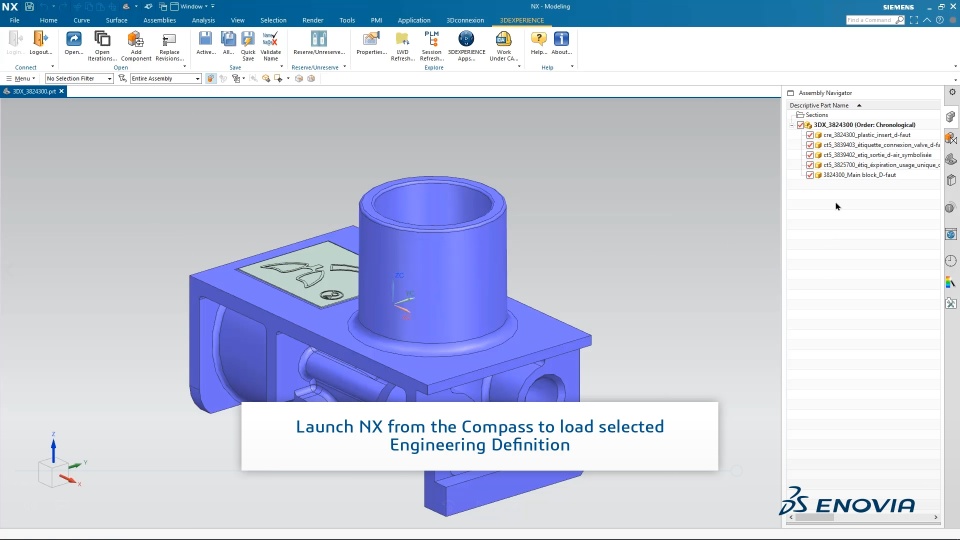Screen dimensions: 960x540
Task: Close the 3DX_3824300.prt tab
Action: (62, 91)
